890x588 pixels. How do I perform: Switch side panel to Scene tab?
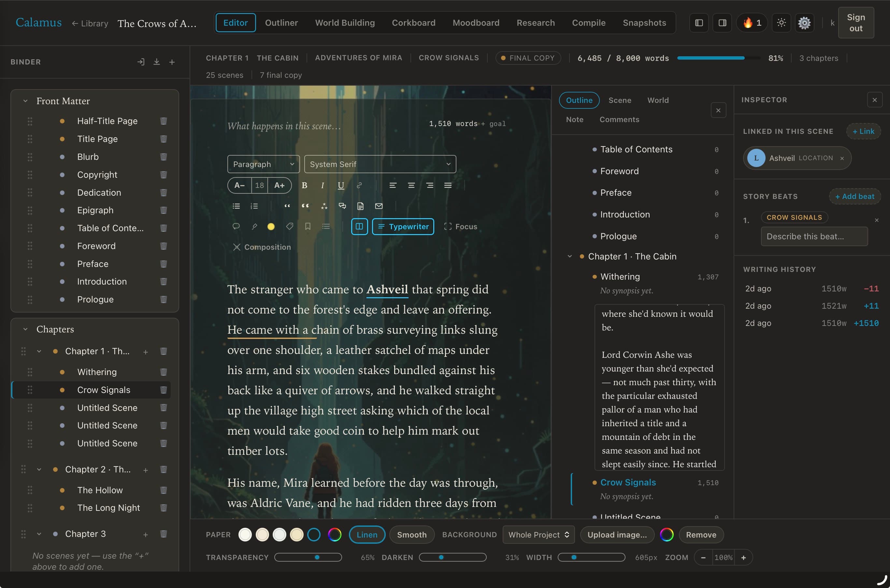[620, 101]
